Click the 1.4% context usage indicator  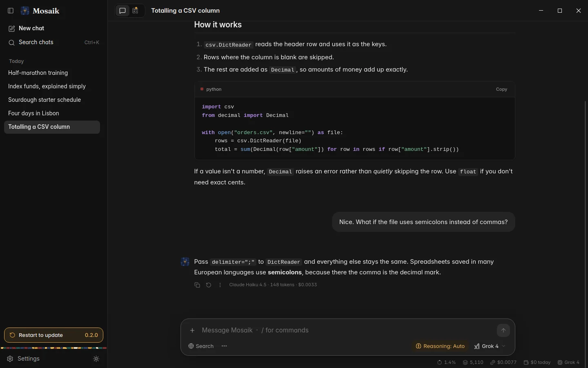click(446, 362)
